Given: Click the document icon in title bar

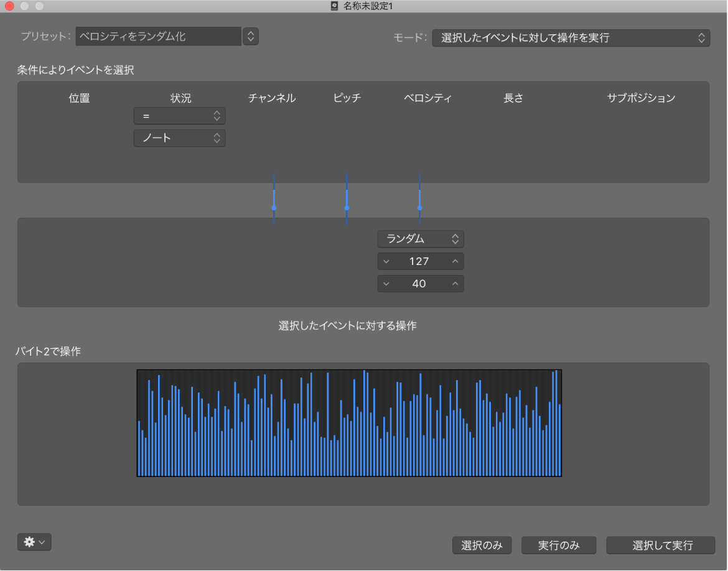Looking at the screenshot, I should pos(334,6).
